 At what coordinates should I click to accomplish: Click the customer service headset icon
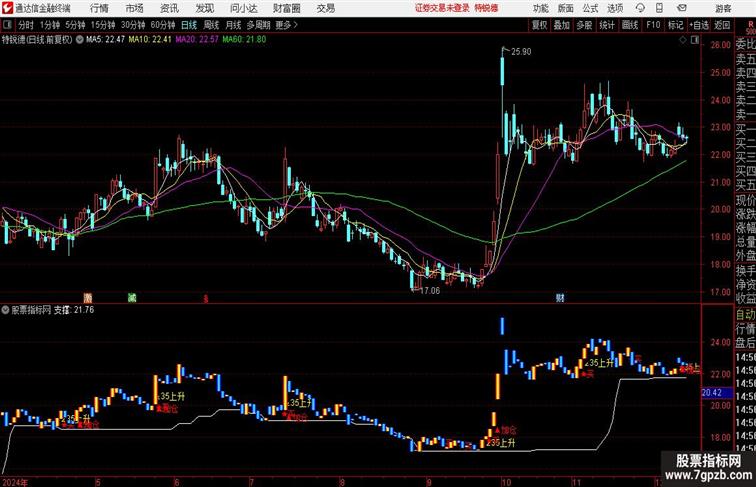pyautogui.click(x=640, y=8)
